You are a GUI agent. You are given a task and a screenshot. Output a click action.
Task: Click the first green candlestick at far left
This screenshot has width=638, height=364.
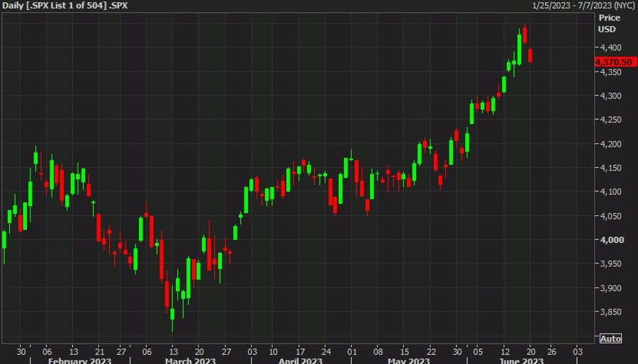tap(4, 239)
